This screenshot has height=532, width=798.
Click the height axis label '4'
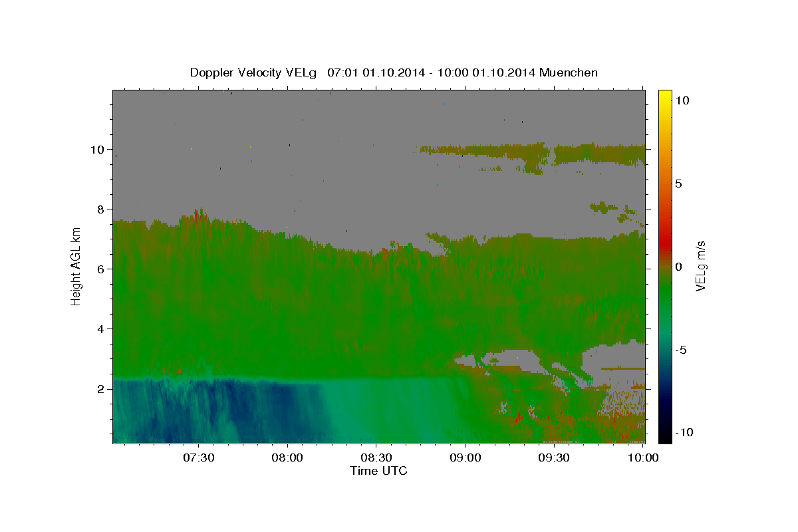[102, 329]
